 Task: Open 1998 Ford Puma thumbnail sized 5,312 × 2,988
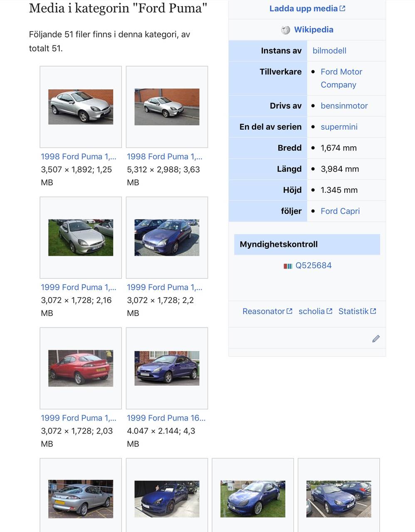(167, 107)
